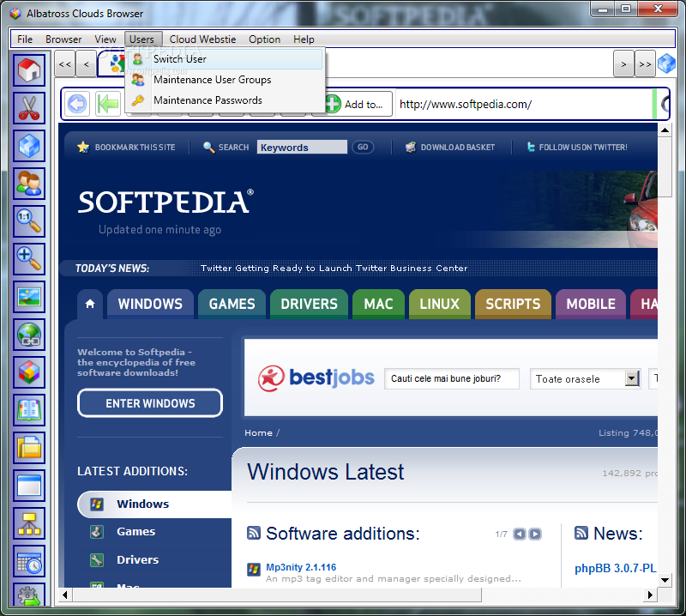Click next arrow in Software additions pager
The height and width of the screenshot is (616, 686).
pyautogui.click(x=535, y=534)
